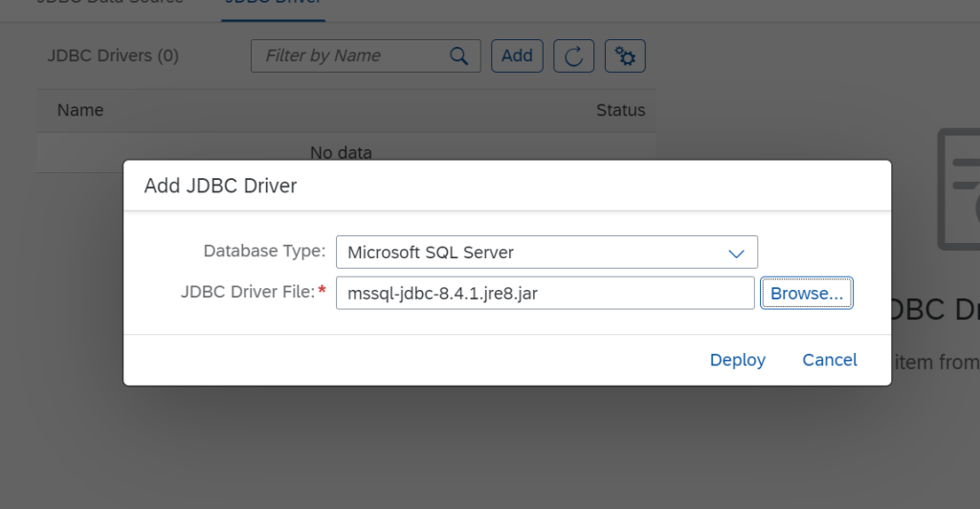Expand the Database Type dropdown arrow
Image resolution: width=980 pixels, height=509 pixels.
tap(736, 253)
